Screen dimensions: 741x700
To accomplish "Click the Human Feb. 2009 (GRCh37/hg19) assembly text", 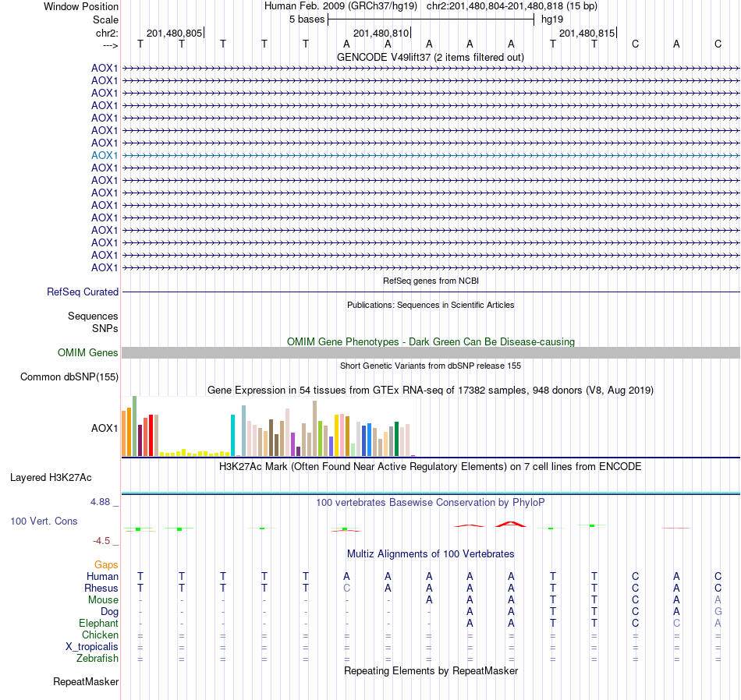I will 341,6.
